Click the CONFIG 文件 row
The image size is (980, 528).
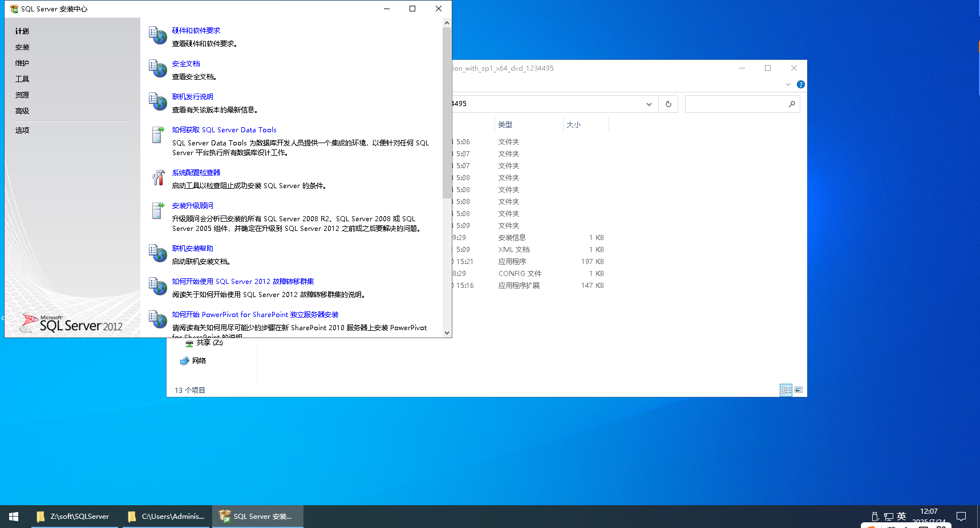[x=520, y=274]
